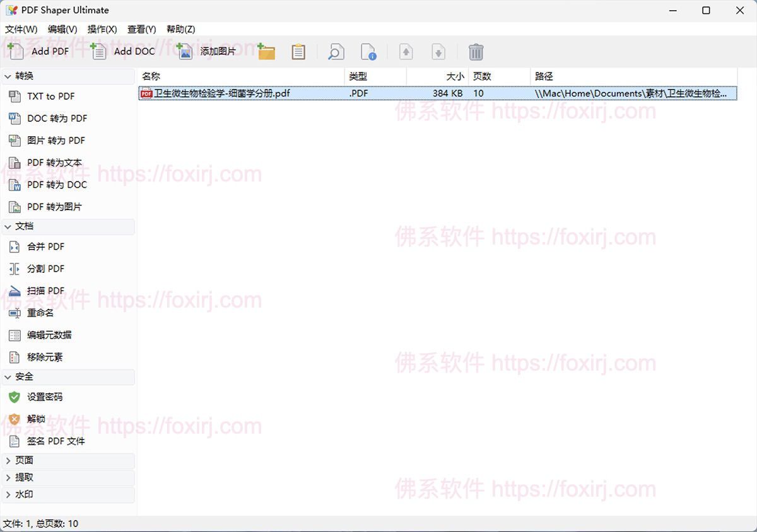Delete the file using the trash icon
Screen dimensions: 757x532
tap(476, 51)
